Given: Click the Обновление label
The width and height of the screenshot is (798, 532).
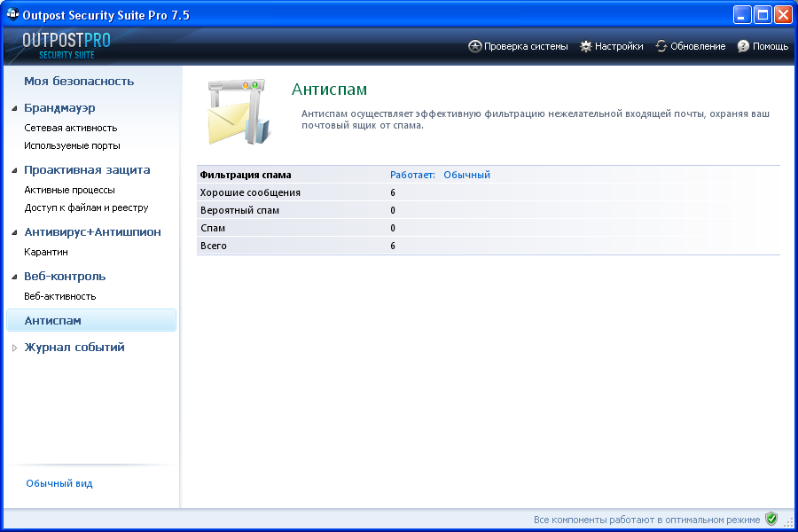Looking at the screenshot, I should tap(698, 46).
